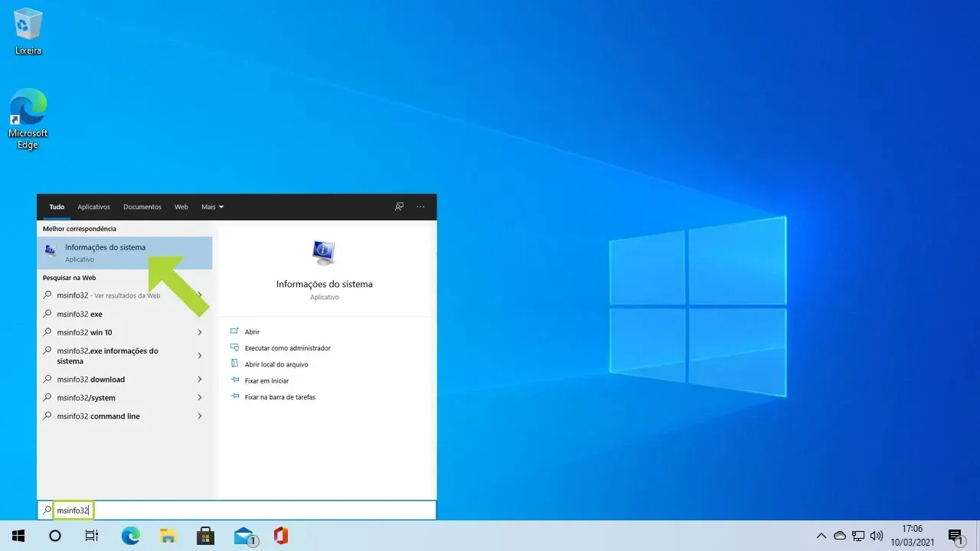The width and height of the screenshot is (980, 551).
Task: Click the file icon beside Abrir local do arquivo
Action: [234, 364]
